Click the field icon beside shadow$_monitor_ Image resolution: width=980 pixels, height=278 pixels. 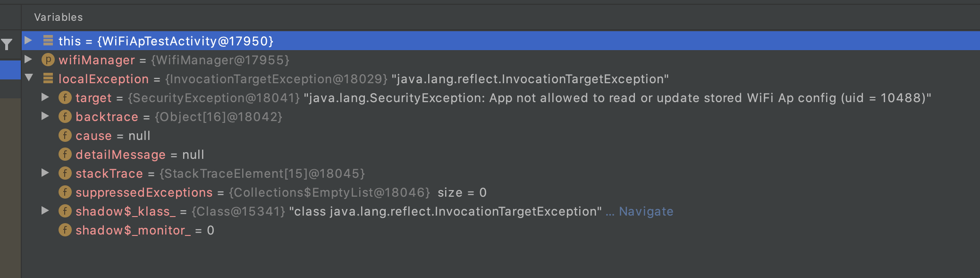pos(64,230)
